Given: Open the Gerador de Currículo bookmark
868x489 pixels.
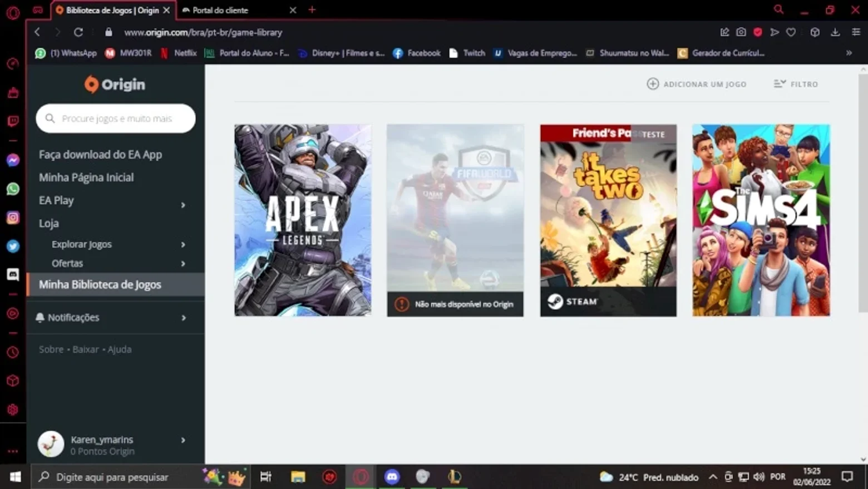Looking at the screenshot, I should [721, 53].
